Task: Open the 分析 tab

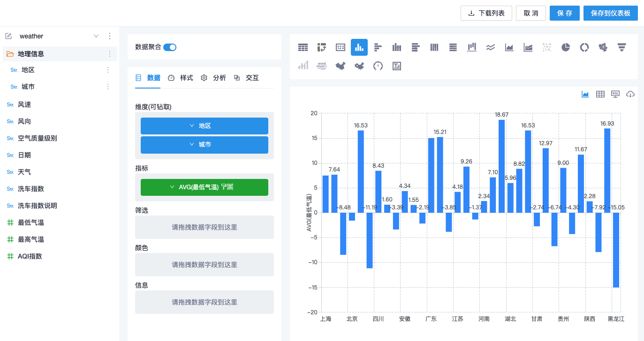Action: 214,78
